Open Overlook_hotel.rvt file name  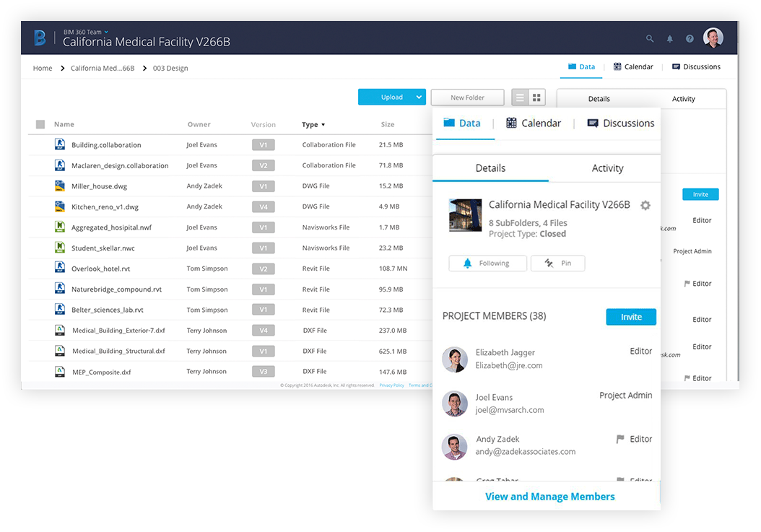pyautogui.click(x=101, y=269)
